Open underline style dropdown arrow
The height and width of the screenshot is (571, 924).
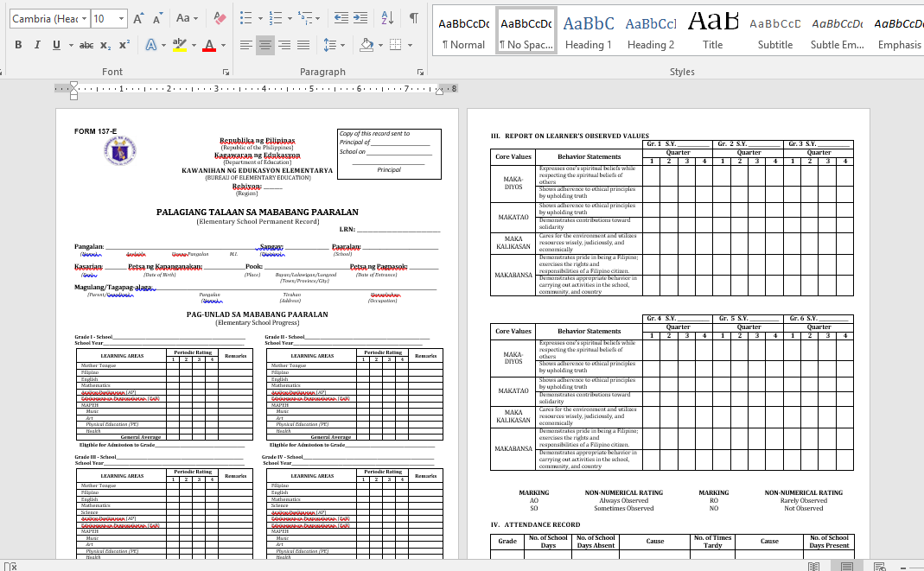click(71, 45)
